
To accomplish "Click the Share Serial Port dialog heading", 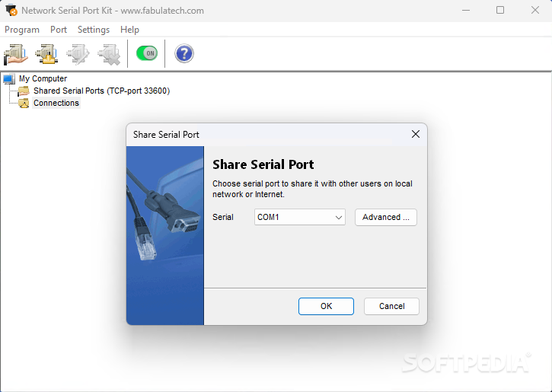I will coord(263,164).
